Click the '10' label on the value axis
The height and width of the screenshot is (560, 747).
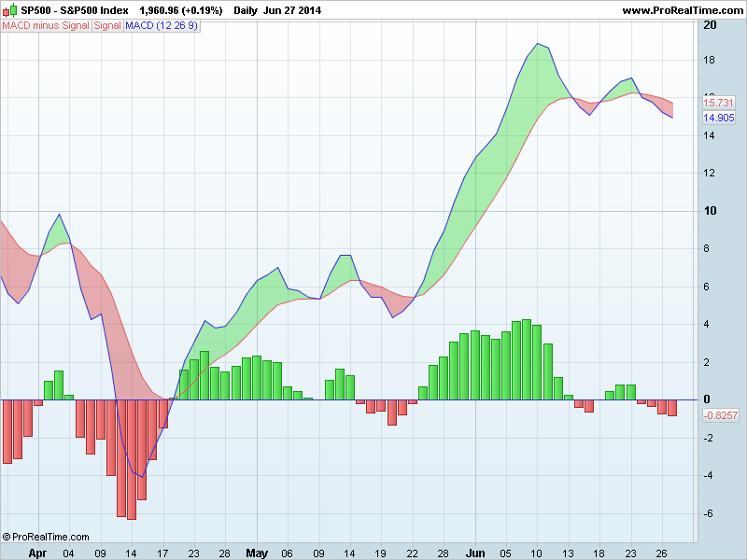coord(710,211)
